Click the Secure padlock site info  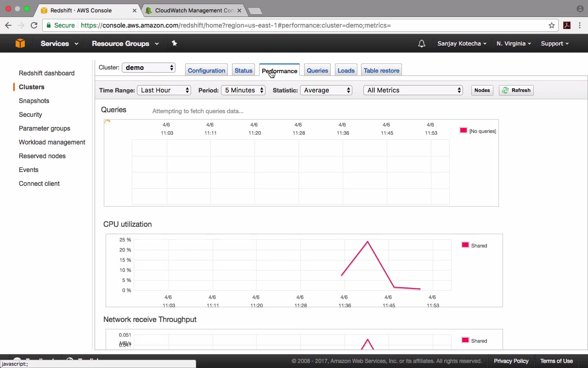coord(60,25)
